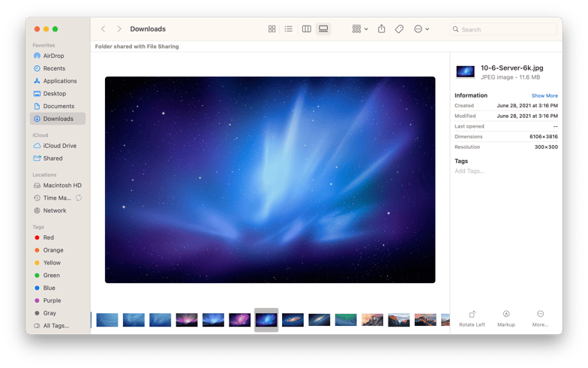Image resolution: width=588 pixels, height=368 pixels.
Task: Open the Shared iCloud folder
Action: [57, 158]
